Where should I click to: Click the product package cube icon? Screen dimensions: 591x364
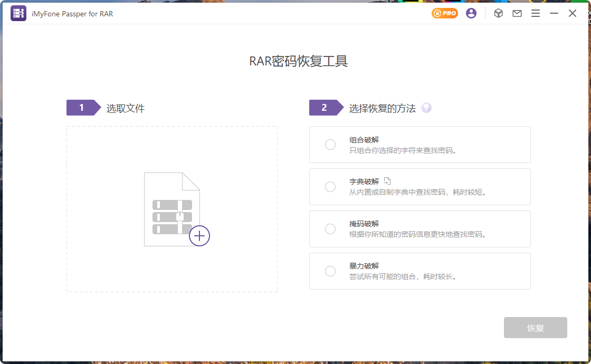point(498,13)
